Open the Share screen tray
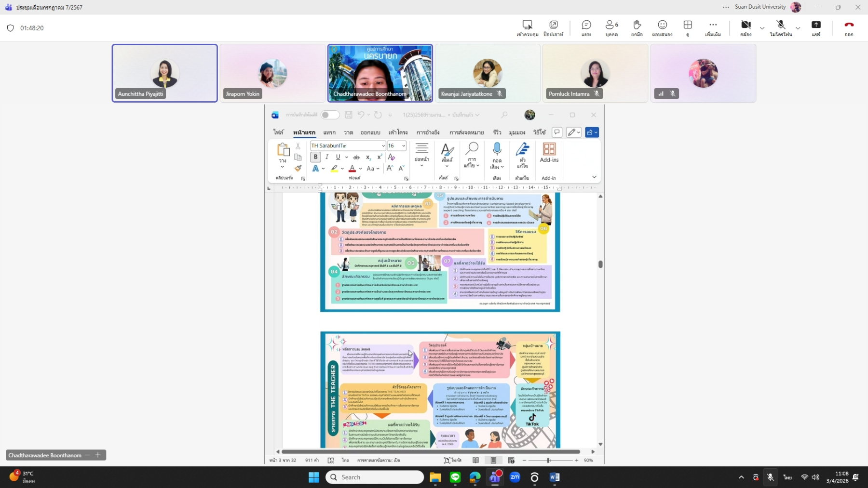Screen dimensions: 868x488 coord(816,28)
